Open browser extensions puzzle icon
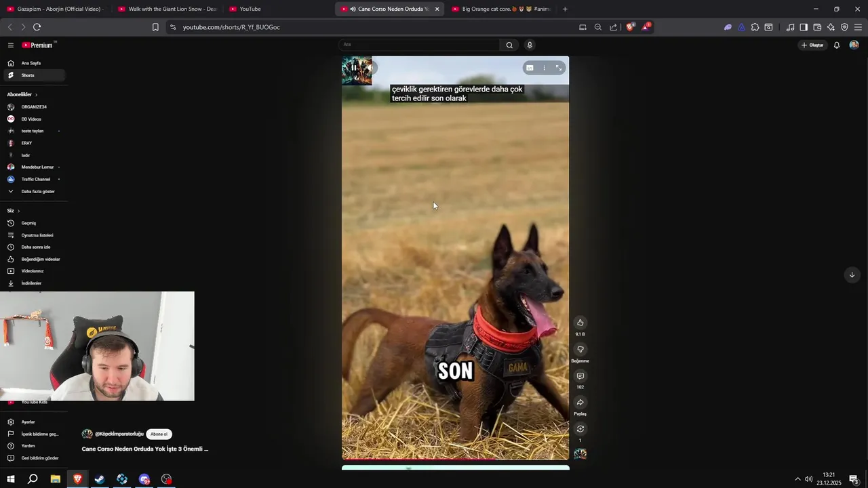This screenshot has width=868, height=488. [755, 27]
